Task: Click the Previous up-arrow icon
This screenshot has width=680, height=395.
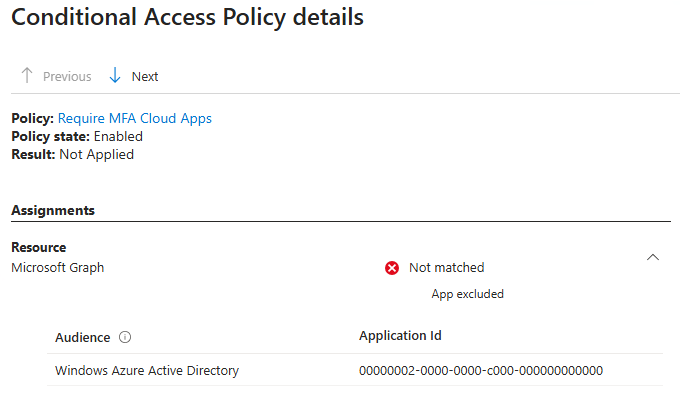Action: 27,75
